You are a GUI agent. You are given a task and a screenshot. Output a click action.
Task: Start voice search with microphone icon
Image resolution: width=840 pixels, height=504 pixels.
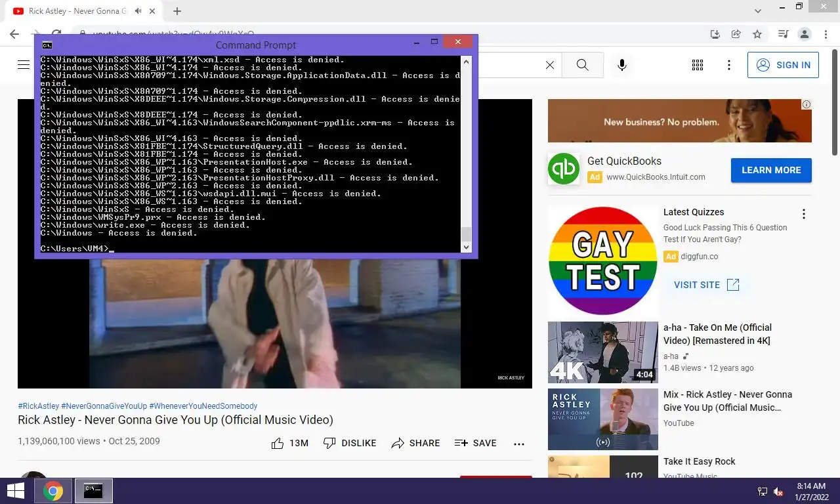[622, 65]
